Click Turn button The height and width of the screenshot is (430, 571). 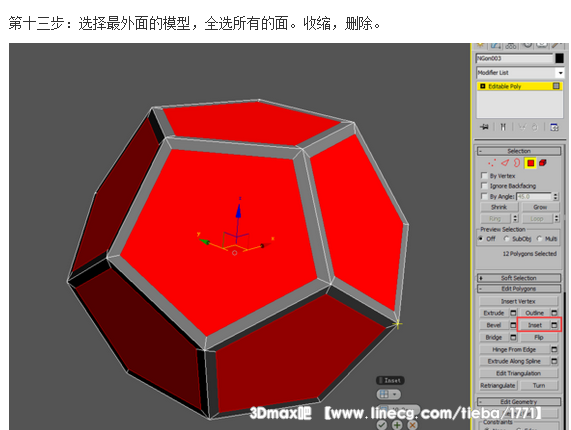(x=539, y=385)
